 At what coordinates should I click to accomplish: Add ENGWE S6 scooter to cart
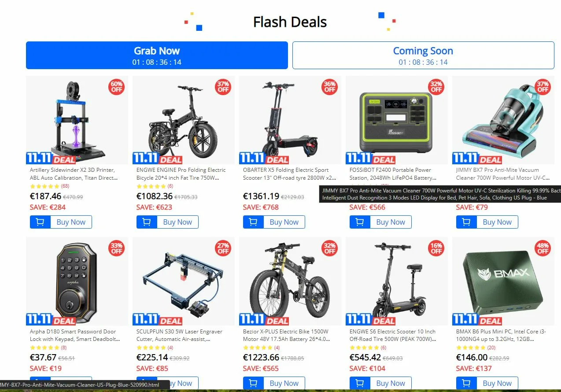coord(360,383)
